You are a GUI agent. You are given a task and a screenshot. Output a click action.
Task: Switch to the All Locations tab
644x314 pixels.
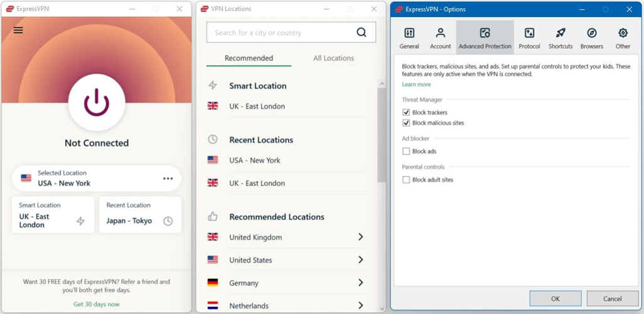click(333, 58)
